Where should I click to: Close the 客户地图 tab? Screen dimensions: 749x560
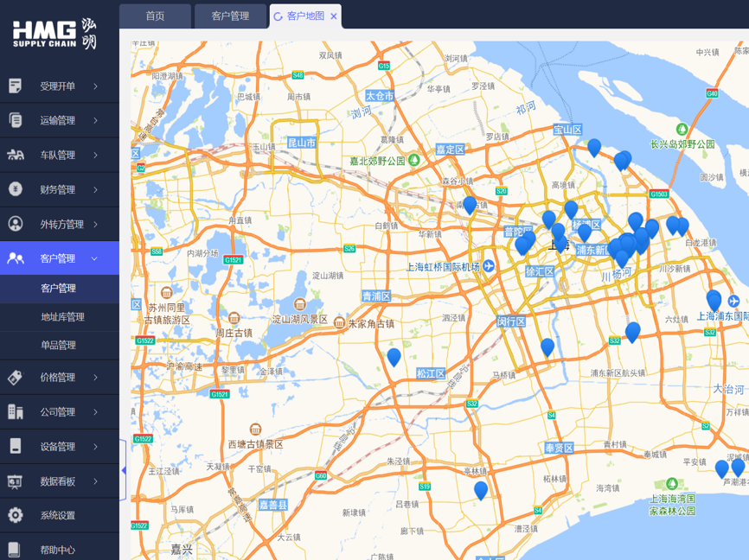click(334, 16)
